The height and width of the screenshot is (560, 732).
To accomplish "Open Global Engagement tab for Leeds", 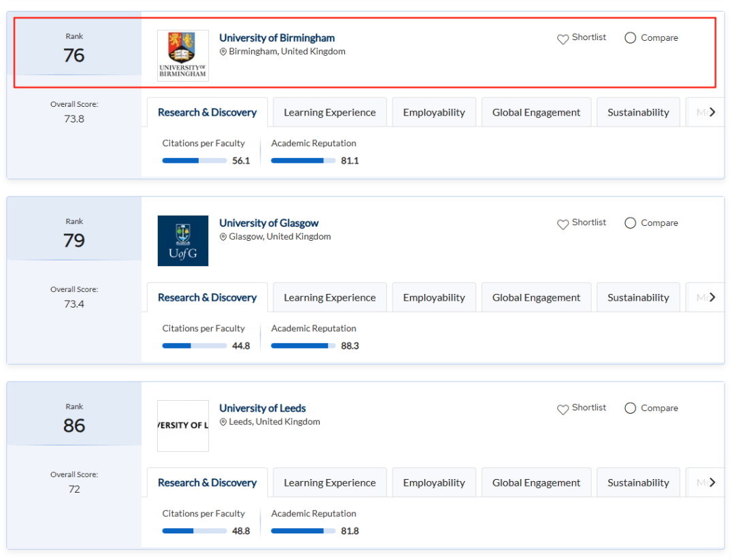I will (536, 482).
